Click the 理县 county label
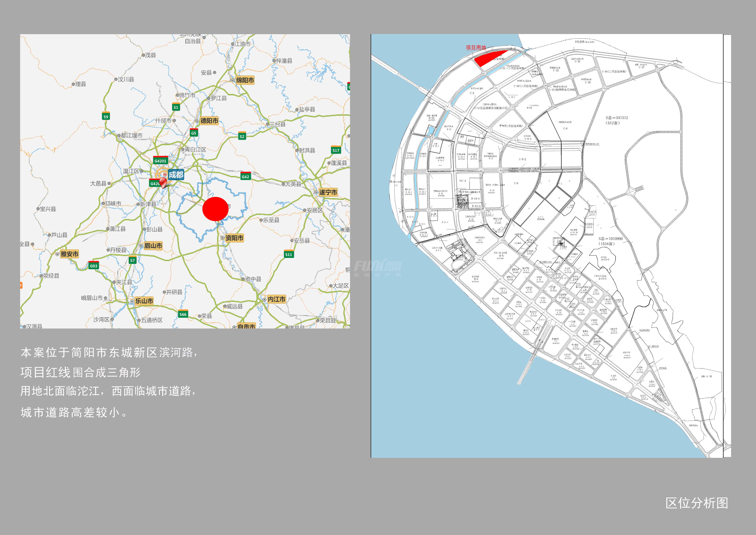 (81, 84)
